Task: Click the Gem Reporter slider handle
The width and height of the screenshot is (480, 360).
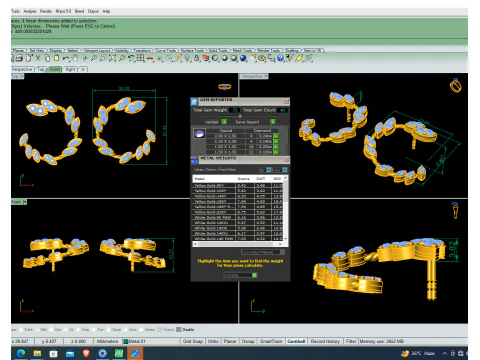Action: pyautogui.click(x=240, y=116)
